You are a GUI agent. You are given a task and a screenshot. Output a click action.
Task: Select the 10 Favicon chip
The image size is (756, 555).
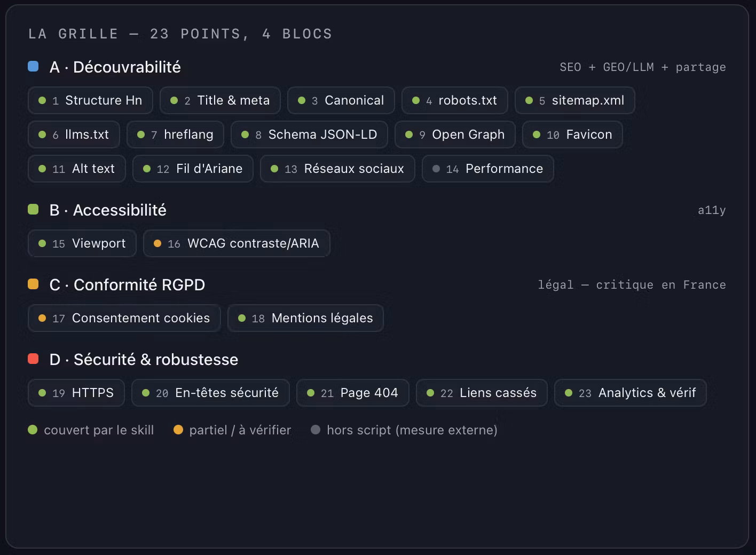tap(572, 134)
